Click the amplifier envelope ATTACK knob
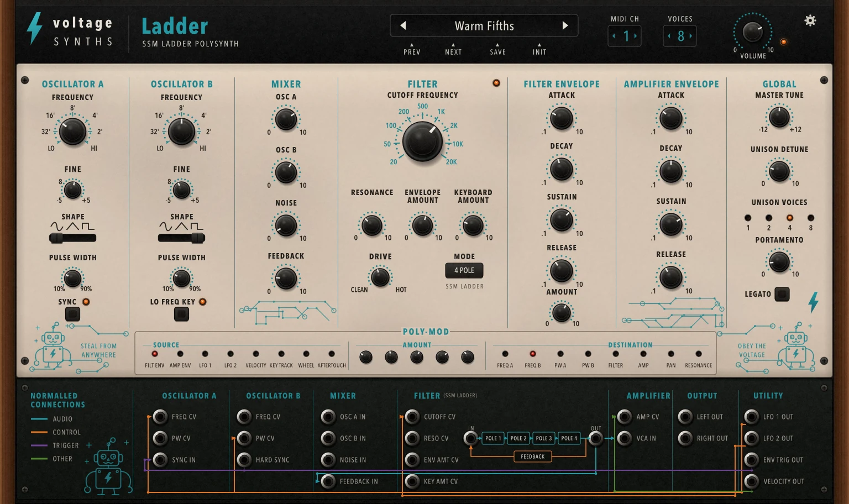Viewport: 849px width, 504px height. pyautogui.click(x=670, y=118)
